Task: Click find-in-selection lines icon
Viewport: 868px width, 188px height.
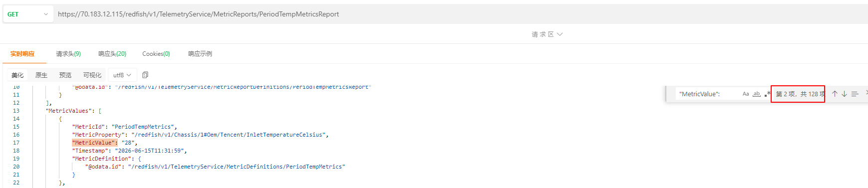Action: point(855,94)
